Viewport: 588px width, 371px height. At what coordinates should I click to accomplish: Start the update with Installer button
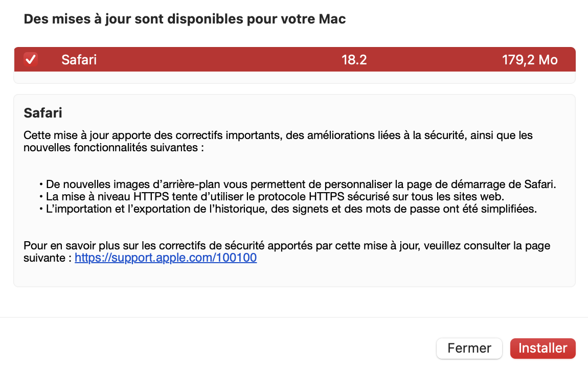coord(542,349)
